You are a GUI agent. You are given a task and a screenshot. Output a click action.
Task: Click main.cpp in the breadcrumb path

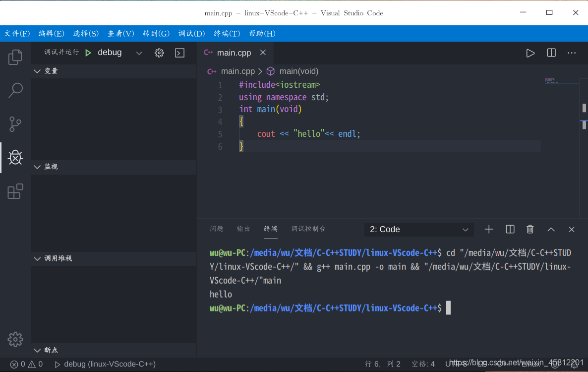(x=238, y=71)
